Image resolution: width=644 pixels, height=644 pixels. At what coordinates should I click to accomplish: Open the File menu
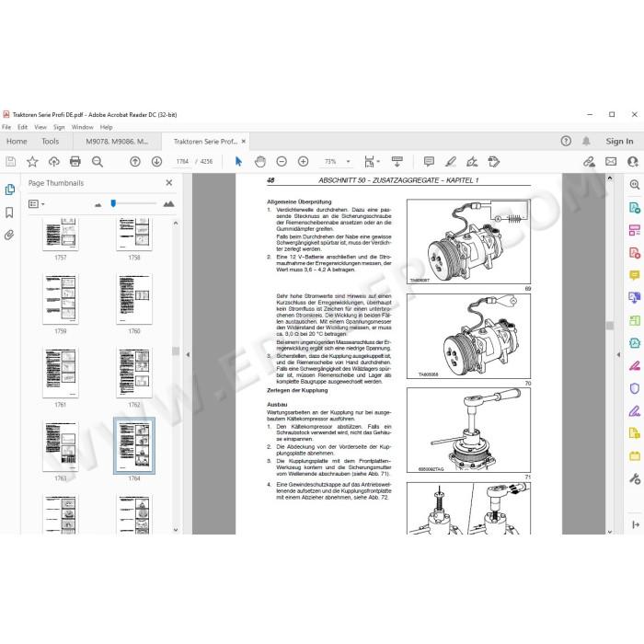[x=6, y=127]
